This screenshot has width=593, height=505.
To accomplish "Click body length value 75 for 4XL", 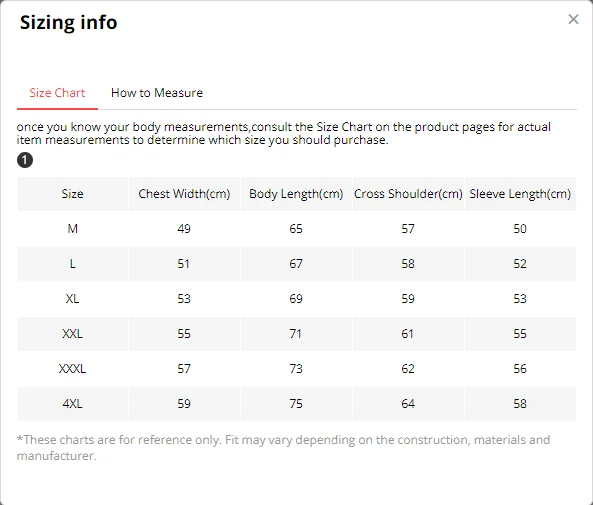I will click(x=296, y=403).
